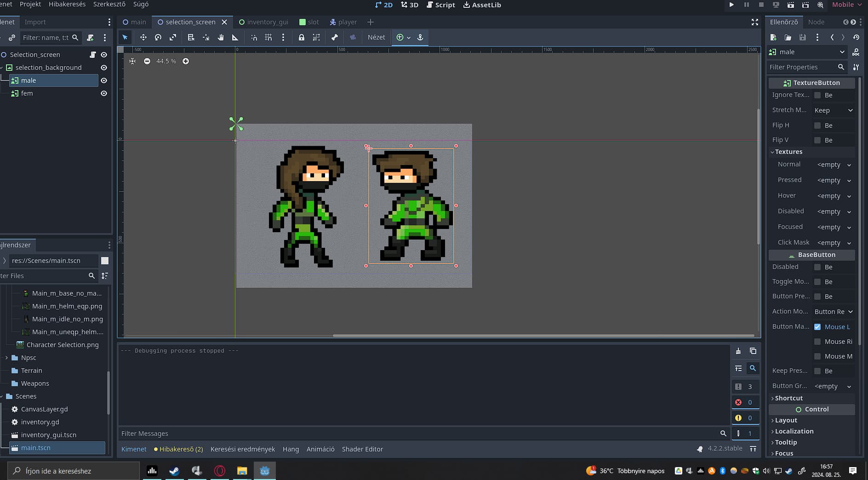Select the fem node in scene tree
868x480 pixels.
[27, 93]
